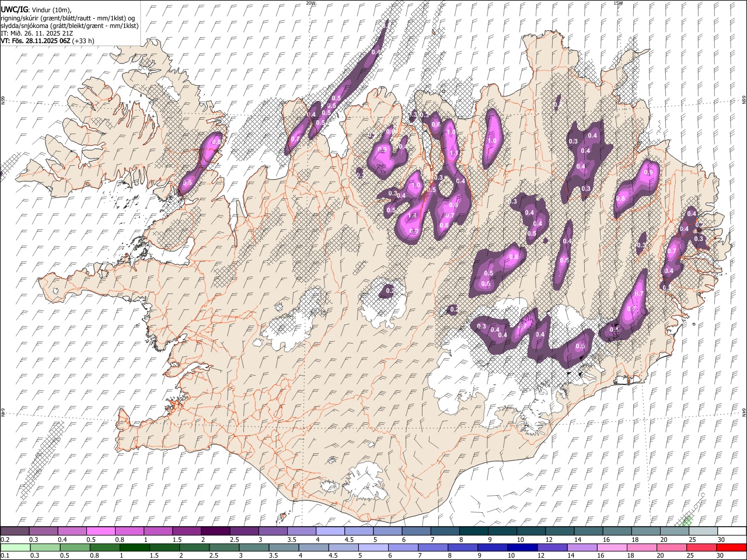Pick the snow legend swatch labeled 18
747x560 pixels.
[x=645, y=531]
